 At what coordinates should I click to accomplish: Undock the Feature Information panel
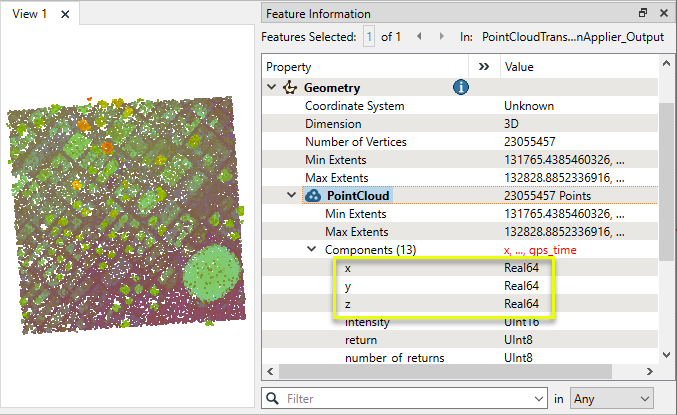click(642, 13)
